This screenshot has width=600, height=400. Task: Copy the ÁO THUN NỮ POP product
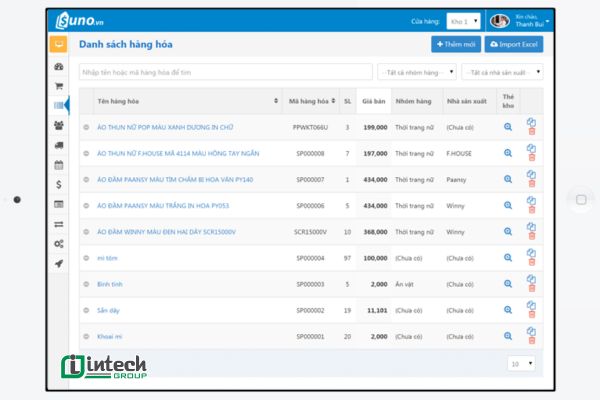click(x=531, y=121)
